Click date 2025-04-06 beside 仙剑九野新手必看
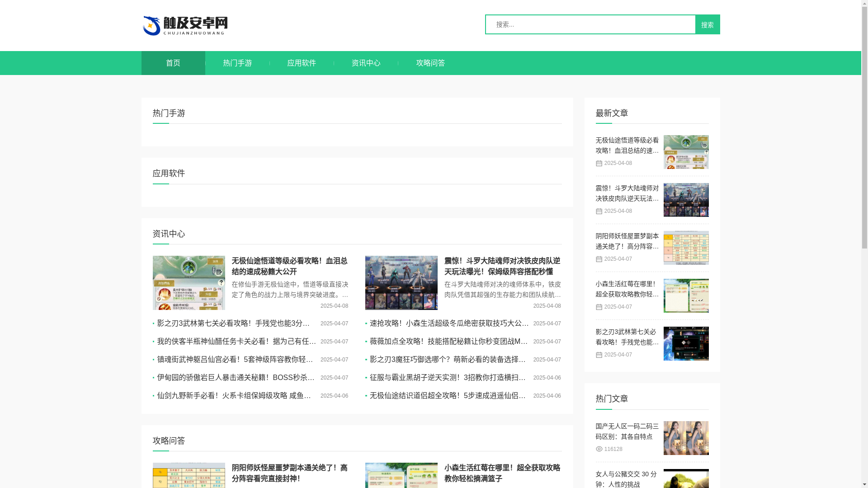868x488 pixels. [x=334, y=396]
